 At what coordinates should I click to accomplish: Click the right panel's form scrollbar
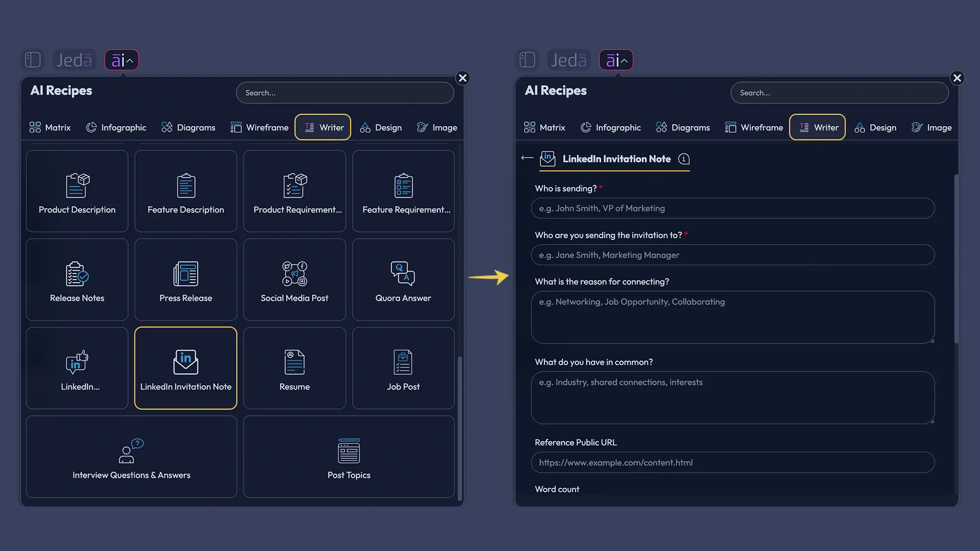coord(957,259)
